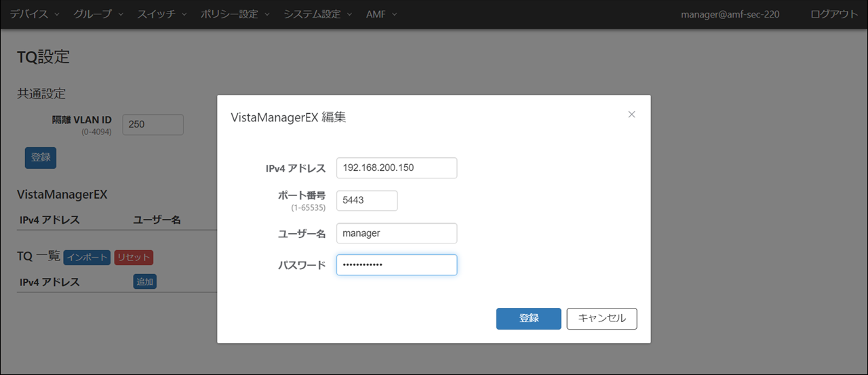Click the ログアウト link
868x375 pixels.
tap(834, 14)
